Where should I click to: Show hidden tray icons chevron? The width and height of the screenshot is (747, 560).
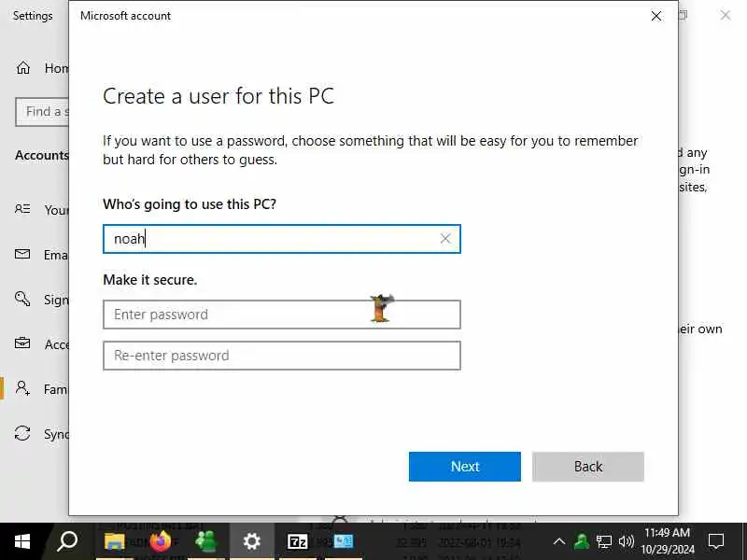(x=559, y=541)
